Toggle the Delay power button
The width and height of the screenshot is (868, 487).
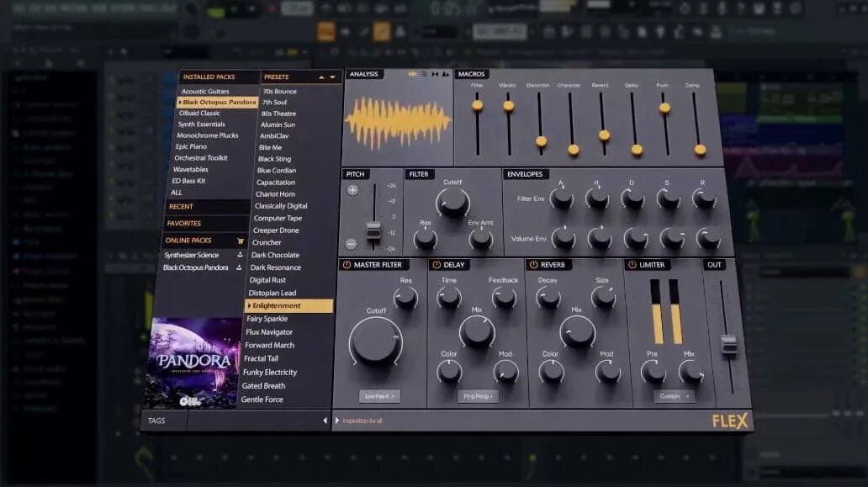[437, 265]
